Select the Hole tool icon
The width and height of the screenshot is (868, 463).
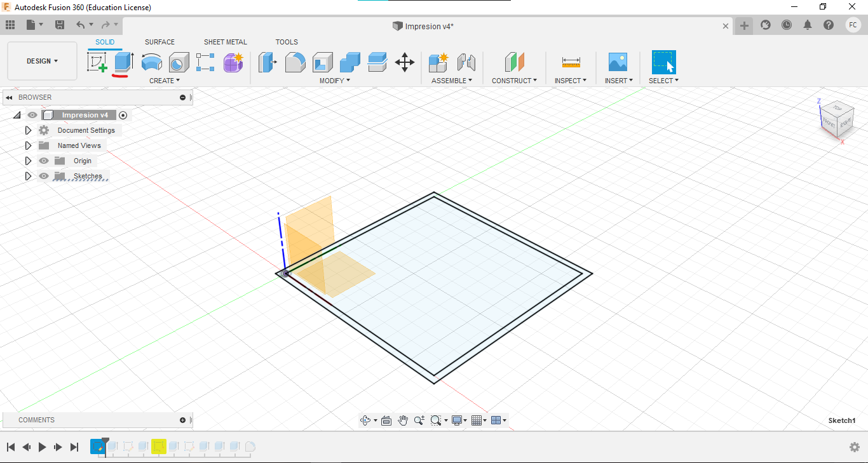pyautogui.click(x=179, y=62)
